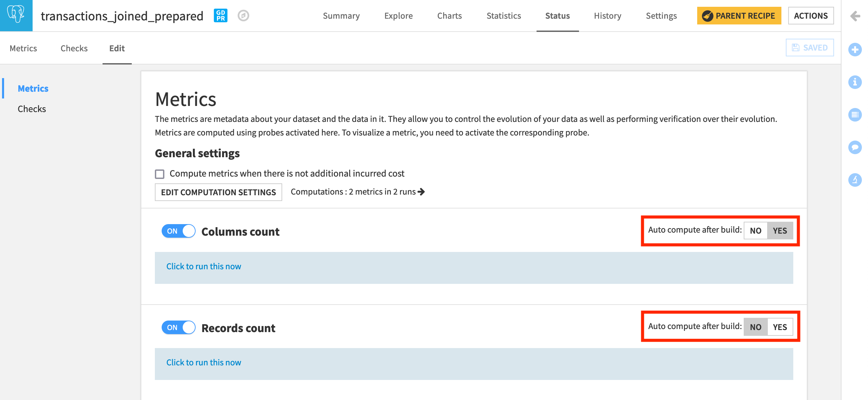Open the Discussions panel in right sidebar

pos(855,148)
